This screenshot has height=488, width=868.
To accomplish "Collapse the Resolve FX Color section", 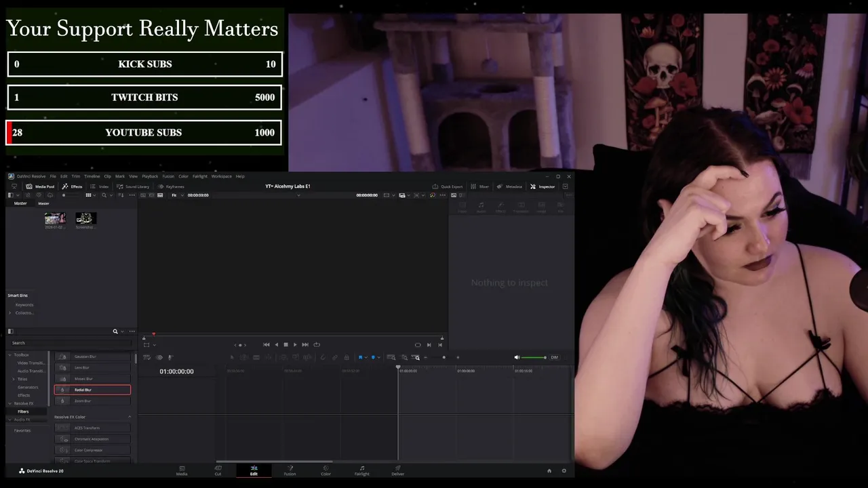I will pos(130,417).
